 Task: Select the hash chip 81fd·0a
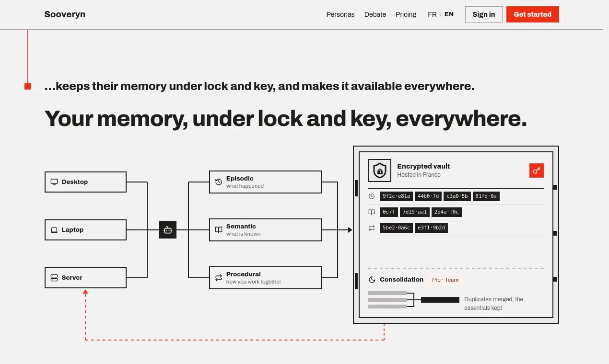486,196
